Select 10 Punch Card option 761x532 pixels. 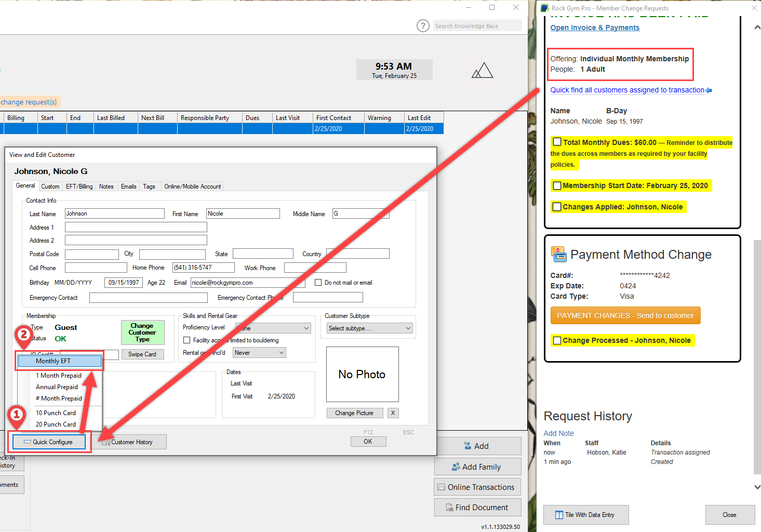[x=60, y=413]
